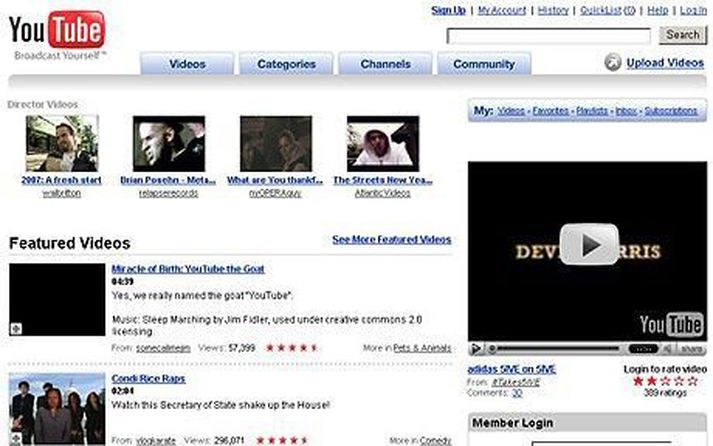
Task: Click the Log In link
Action: click(x=693, y=10)
